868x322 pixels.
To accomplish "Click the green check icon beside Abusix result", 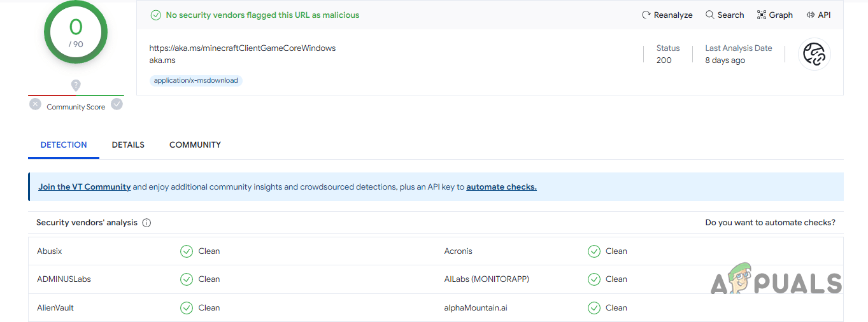I will 187,251.
